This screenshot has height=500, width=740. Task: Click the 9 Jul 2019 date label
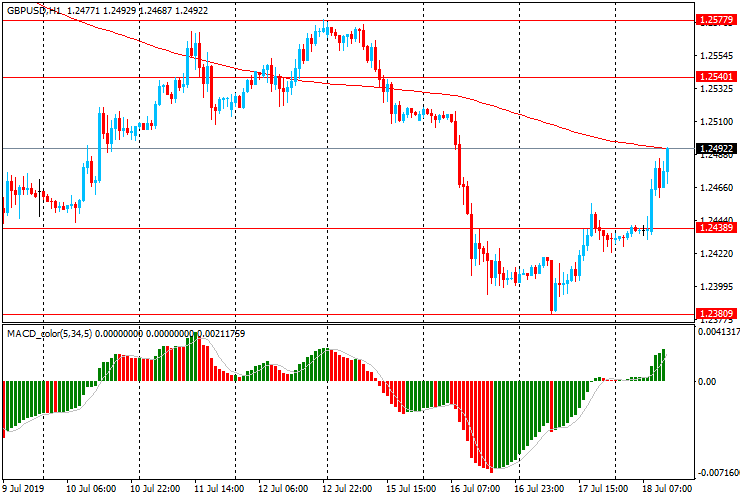pyautogui.click(x=23, y=488)
